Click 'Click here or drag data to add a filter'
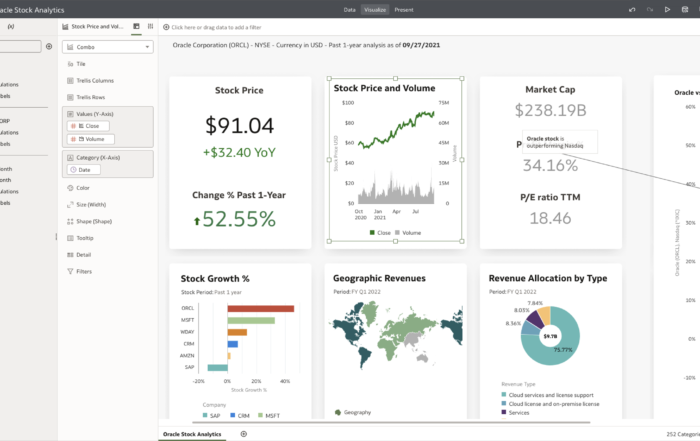The width and height of the screenshot is (700, 441). pos(217,27)
